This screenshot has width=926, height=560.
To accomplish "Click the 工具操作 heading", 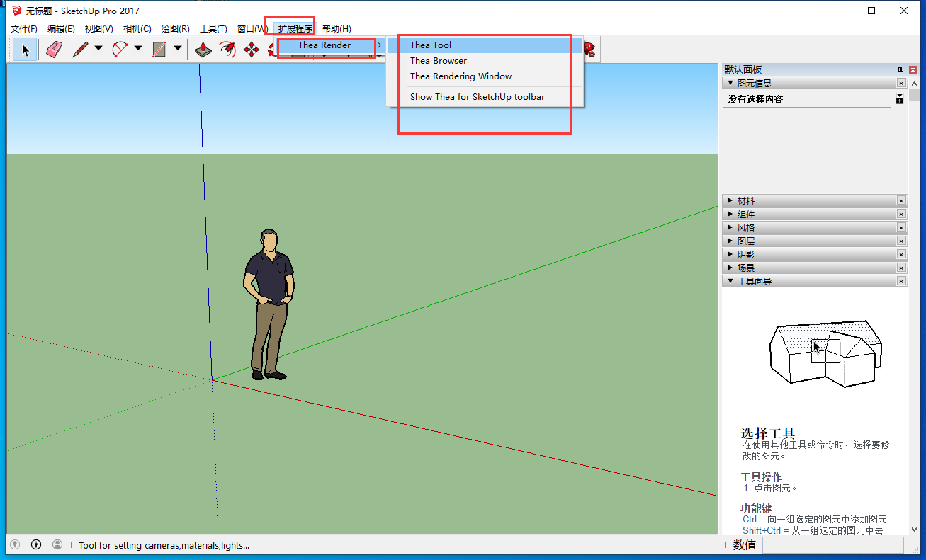I will (x=761, y=477).
